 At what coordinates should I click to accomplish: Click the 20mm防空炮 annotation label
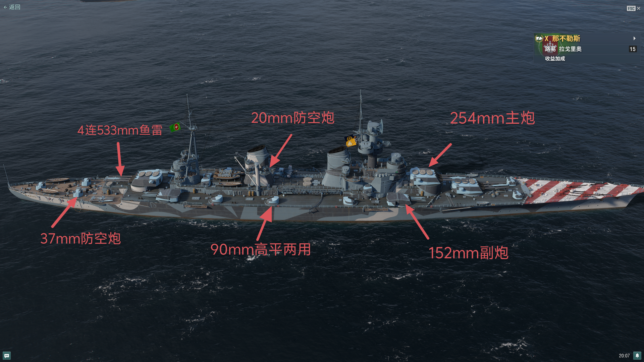point(292,118)
